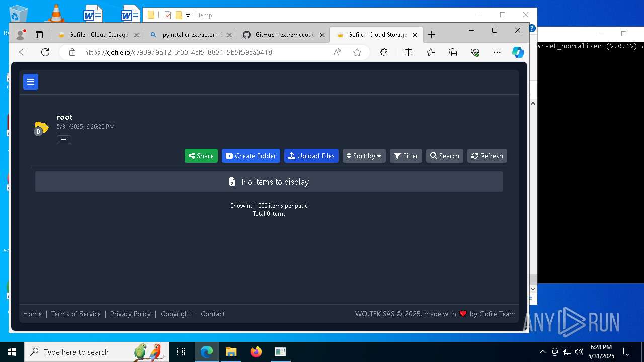Open the Tab actions menu icon
Screen dimensions: 644x362
[39, 35]
